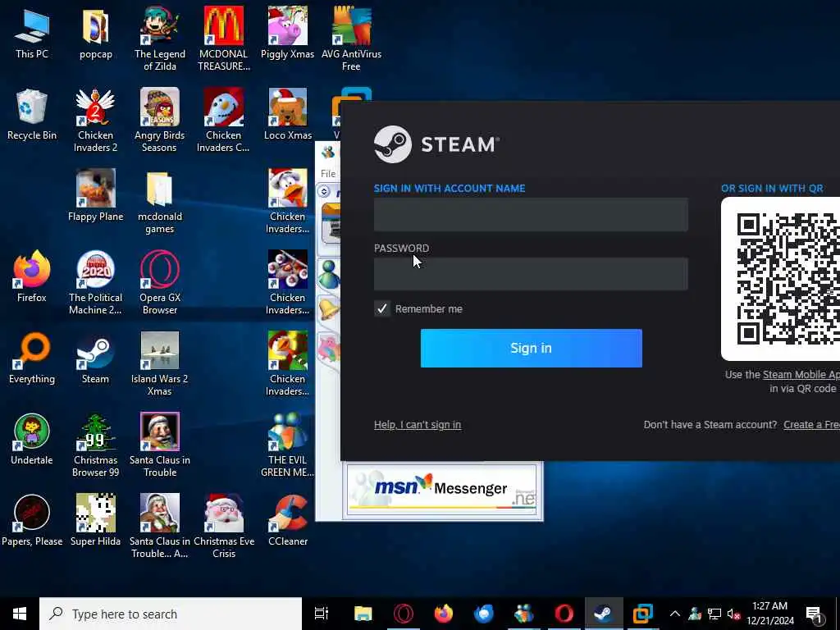Focus the Steam account name field
Image resolution: width=840 pixels, height=630 pixels.
(531, 214)
